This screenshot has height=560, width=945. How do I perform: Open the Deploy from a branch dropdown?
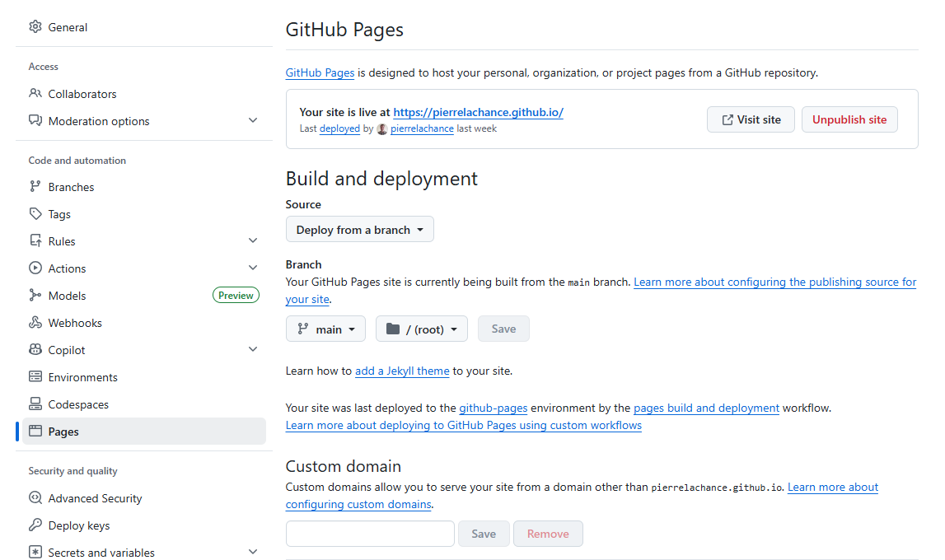[360, 230]
